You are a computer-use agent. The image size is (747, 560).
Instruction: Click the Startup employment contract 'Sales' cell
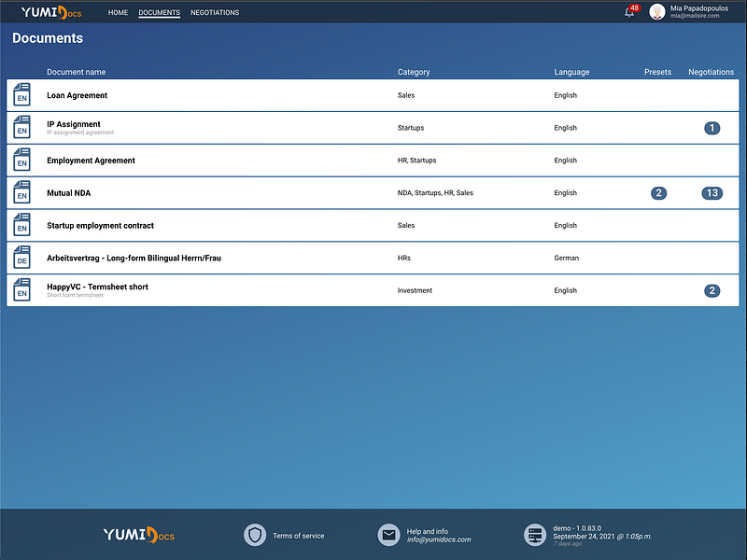point(406,225)
